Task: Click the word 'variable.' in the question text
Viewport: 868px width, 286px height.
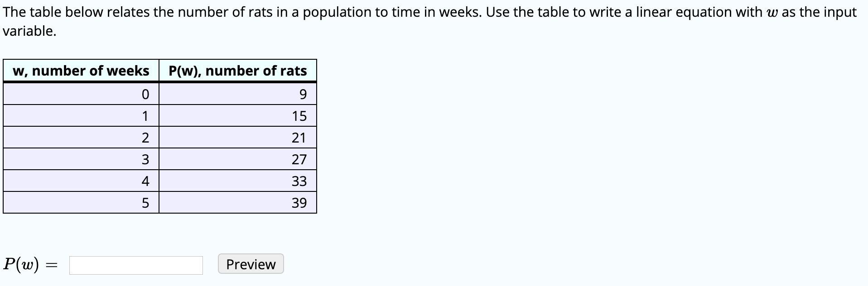Action: 29,31
